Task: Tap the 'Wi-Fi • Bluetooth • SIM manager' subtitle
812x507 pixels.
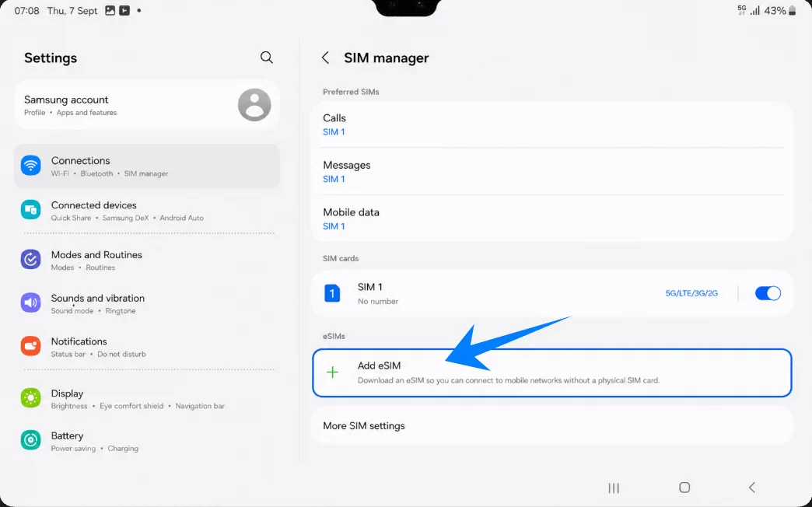Action: [109, 173]
